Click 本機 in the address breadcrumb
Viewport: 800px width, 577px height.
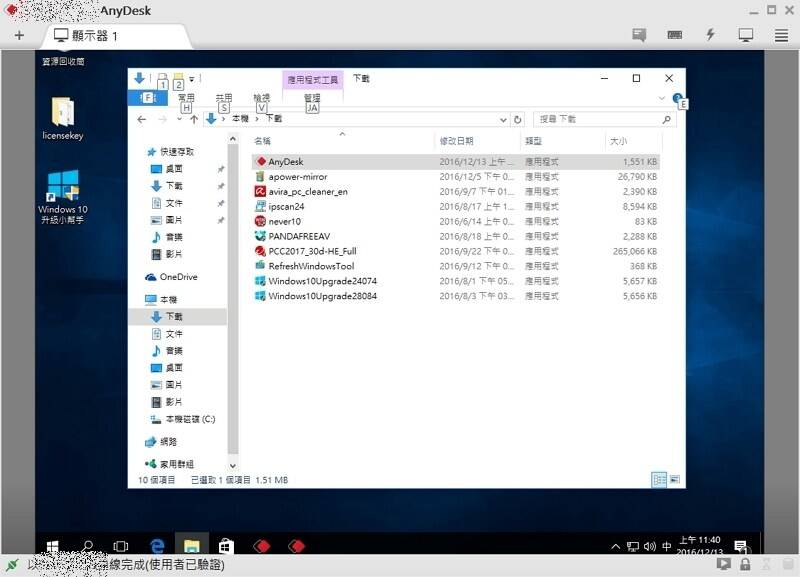[x=240, y=119]
